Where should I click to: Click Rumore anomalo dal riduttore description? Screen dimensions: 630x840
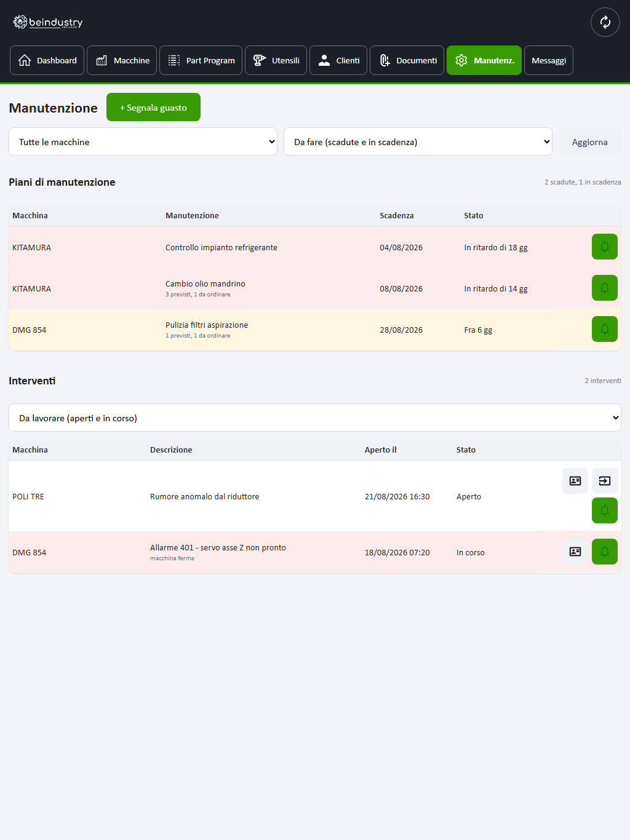[205, 496]
